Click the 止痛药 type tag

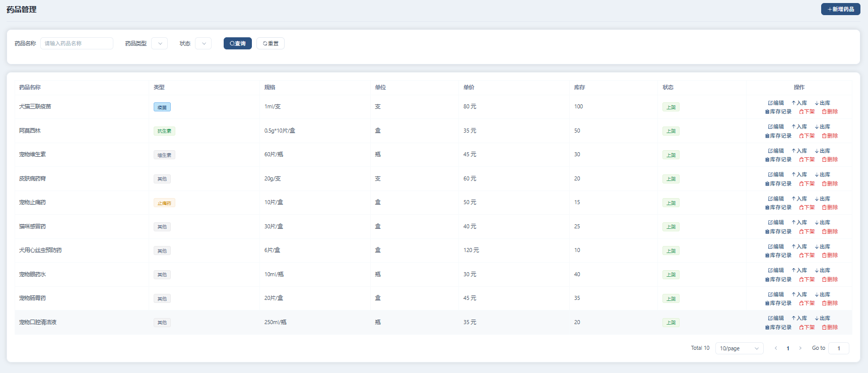[164, 203]
